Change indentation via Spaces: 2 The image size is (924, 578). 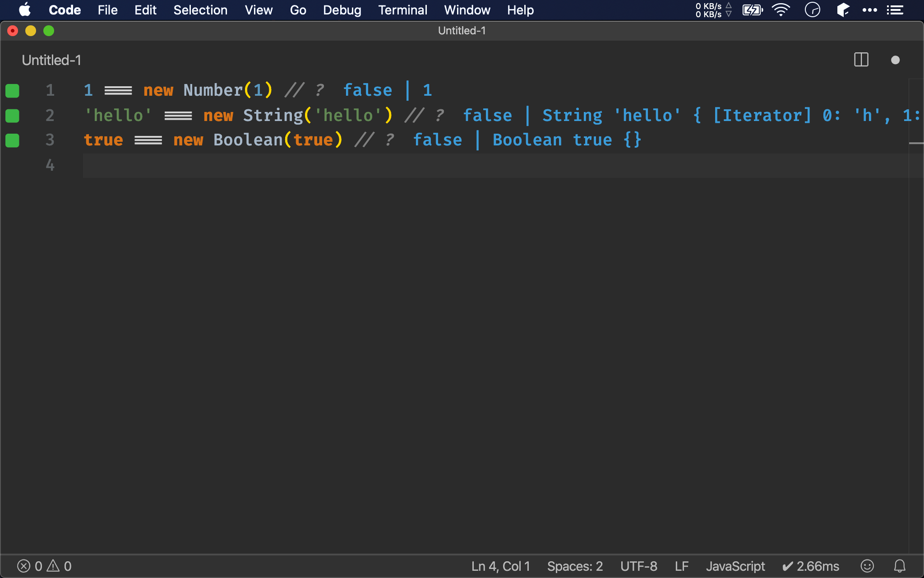tap(575, 566)
